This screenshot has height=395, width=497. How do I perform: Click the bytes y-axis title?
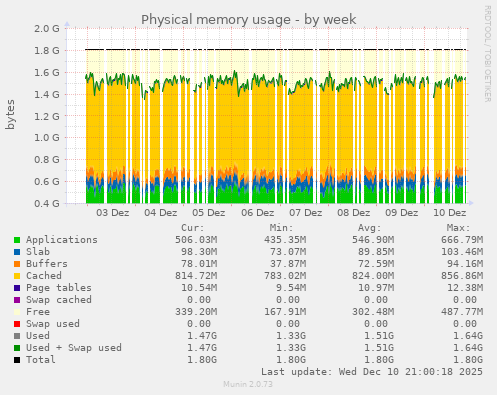click(x=10, y=114)
